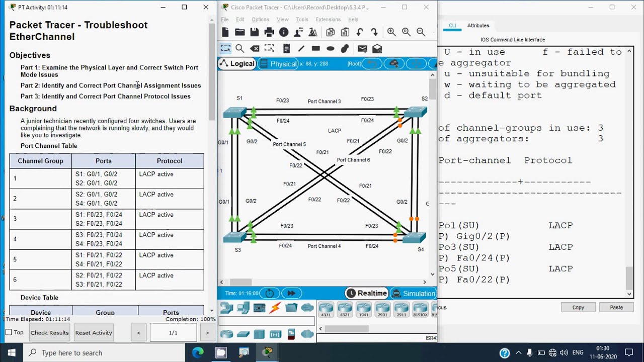Viewport: 644px width, 362px height.
Task: Open the Extensions menu
Action: point(328,20)
